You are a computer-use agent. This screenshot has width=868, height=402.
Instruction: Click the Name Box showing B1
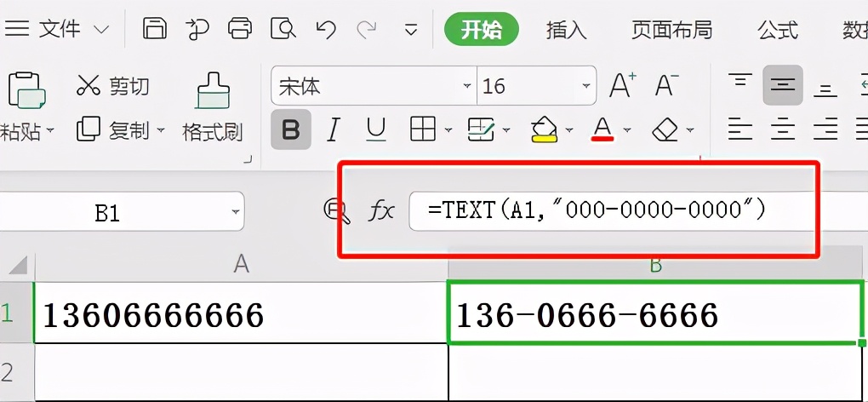pyautogui.click(x=107, y=211)
